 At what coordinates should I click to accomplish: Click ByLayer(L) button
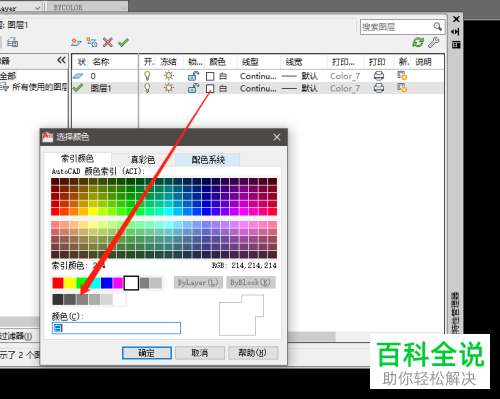point(198,282)
